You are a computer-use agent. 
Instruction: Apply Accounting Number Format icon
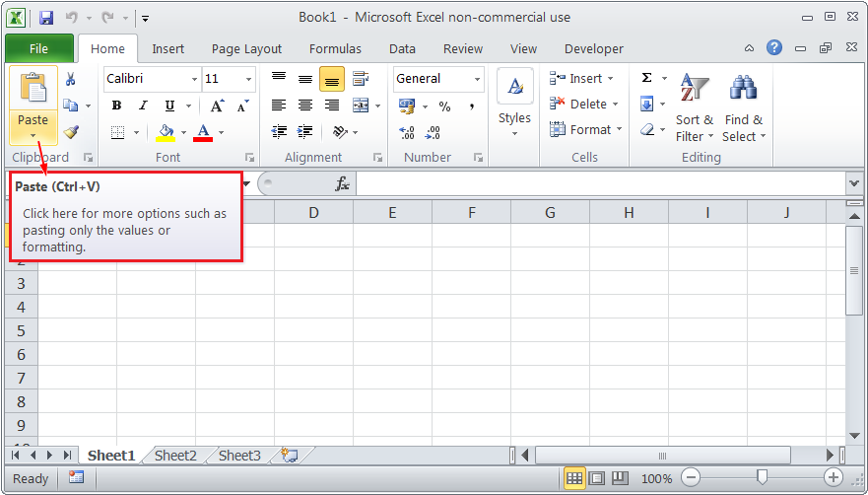click(407, 106)
